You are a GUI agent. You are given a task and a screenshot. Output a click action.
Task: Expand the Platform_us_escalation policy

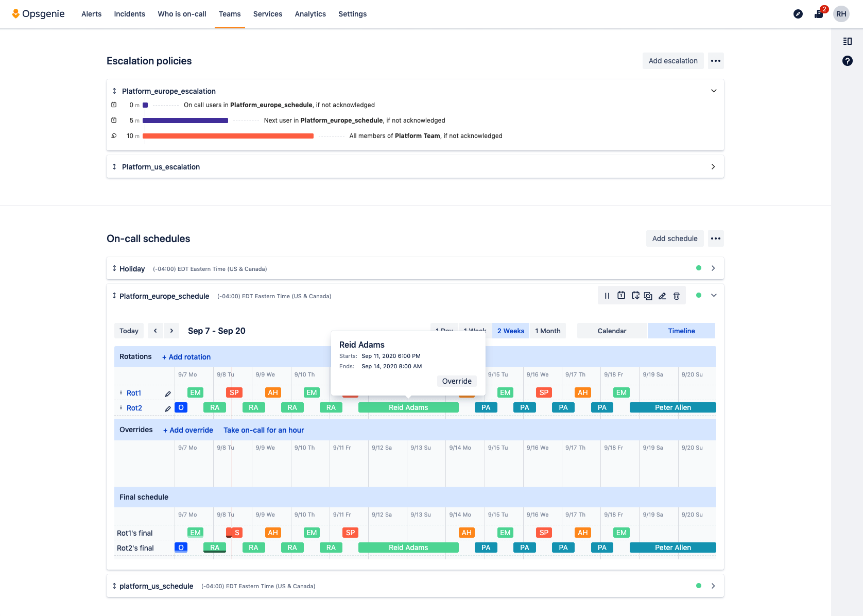(713, 166)
